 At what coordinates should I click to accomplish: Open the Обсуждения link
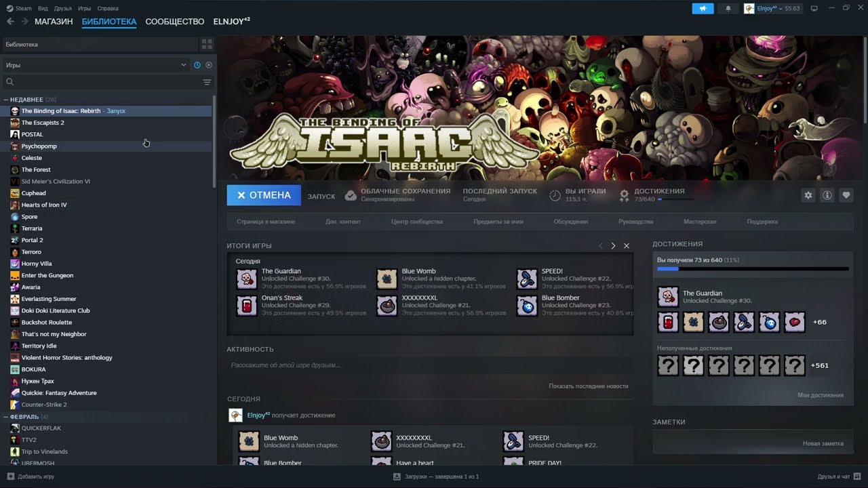point(571,222)
